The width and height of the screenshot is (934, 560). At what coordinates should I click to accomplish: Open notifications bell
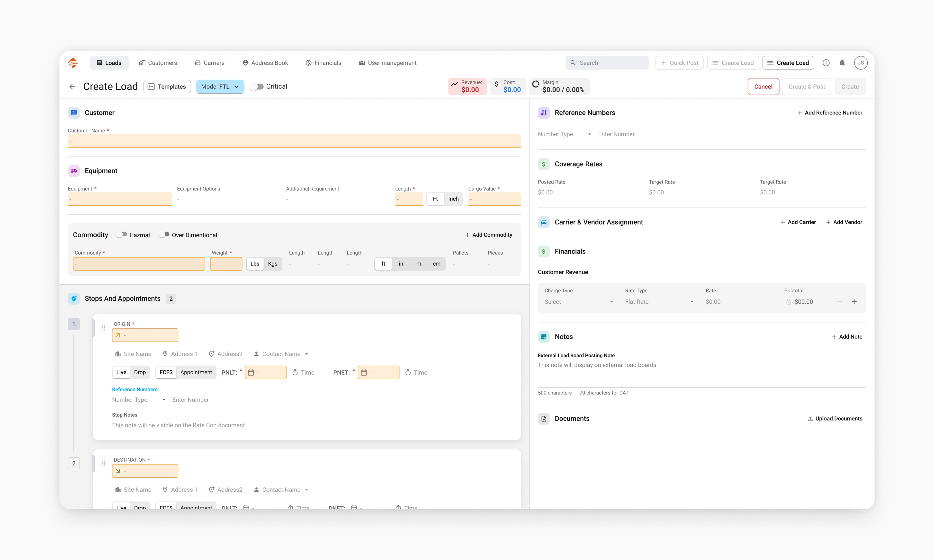tap(842, 63)
